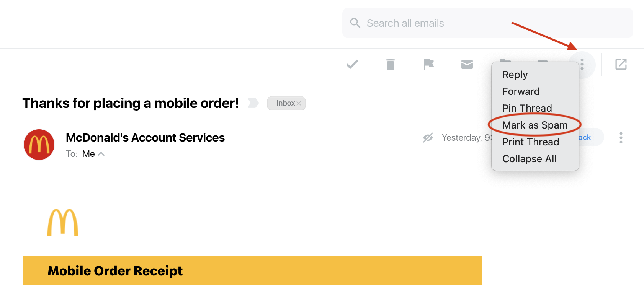
Task: Select Collapse All in the menu
Action: click(529, 159)
